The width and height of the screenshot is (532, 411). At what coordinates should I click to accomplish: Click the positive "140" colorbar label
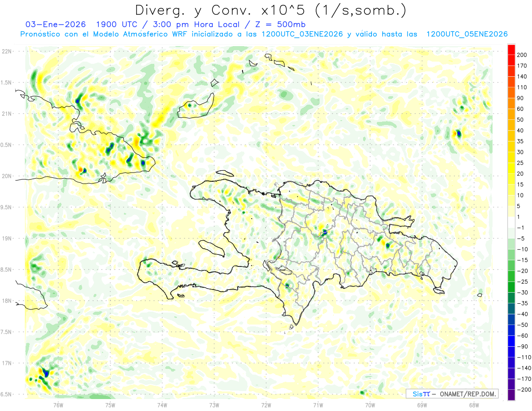pyautogui.click(x=522, y=77)
